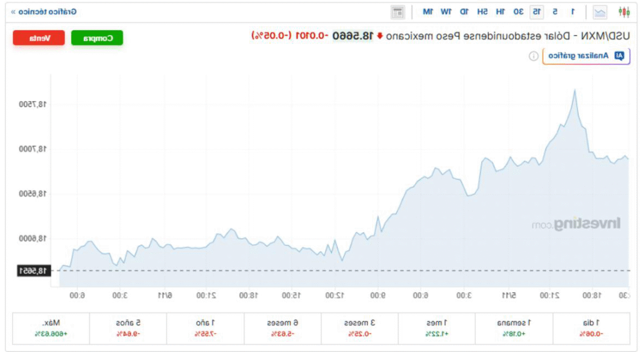Click the AI icon in Analizar gráfico
Image resolution: width=644 pixels, height=352 pixels.
pos(619,56)
